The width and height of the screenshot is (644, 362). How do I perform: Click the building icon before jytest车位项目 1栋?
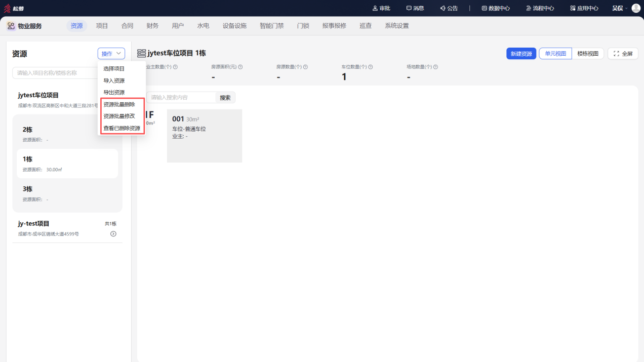pos(141,53)
